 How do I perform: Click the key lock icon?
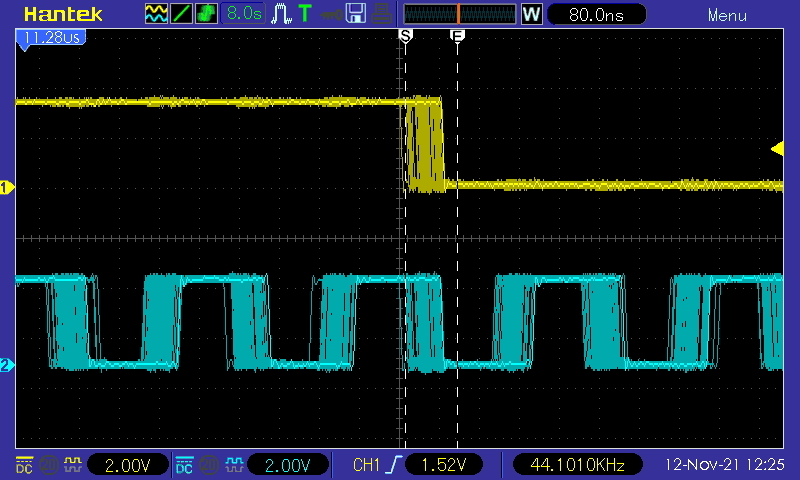click(x=331, y=15)
